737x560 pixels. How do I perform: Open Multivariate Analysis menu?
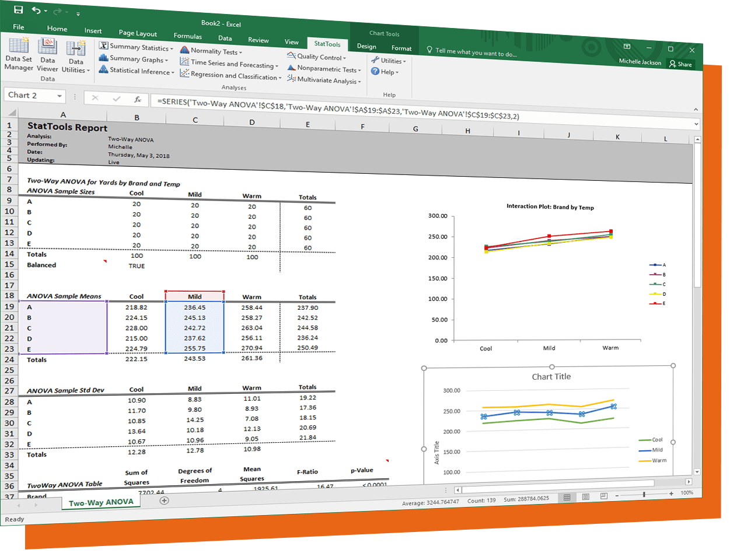pos(324,80)
